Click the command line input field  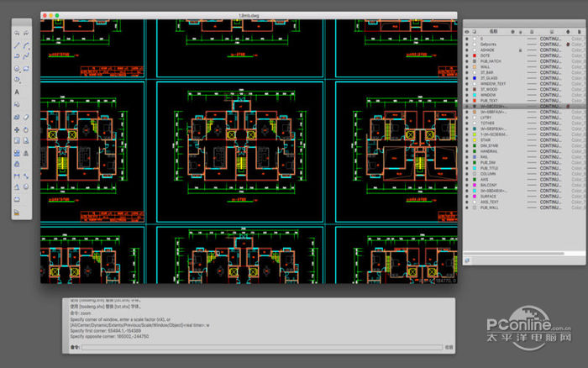[x=262, y=347]
